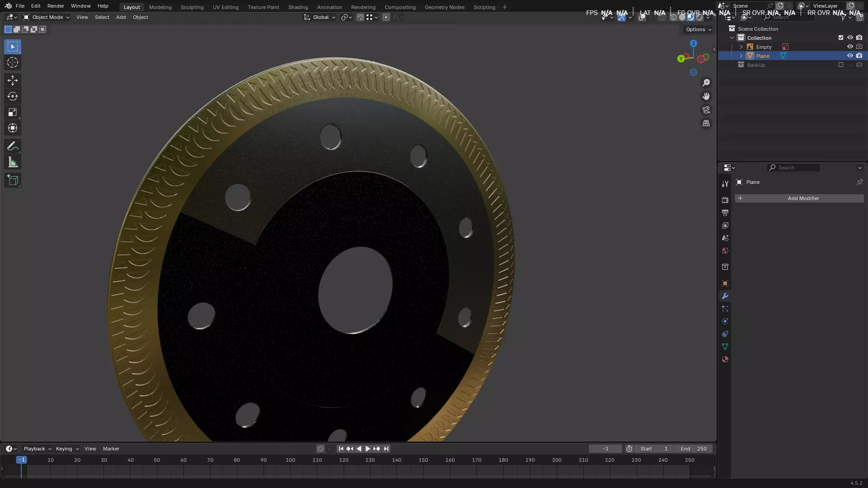The height and width of the screenshot is (488, 868).
Task: Select the Measure tool
Action: (13, 162)
